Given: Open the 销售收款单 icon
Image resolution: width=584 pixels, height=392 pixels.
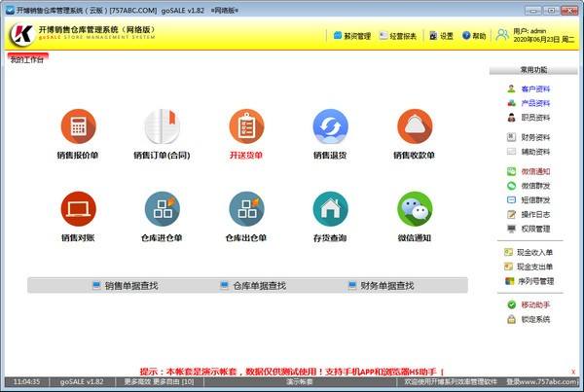Looking at the screenshot, I should point(415,125).
